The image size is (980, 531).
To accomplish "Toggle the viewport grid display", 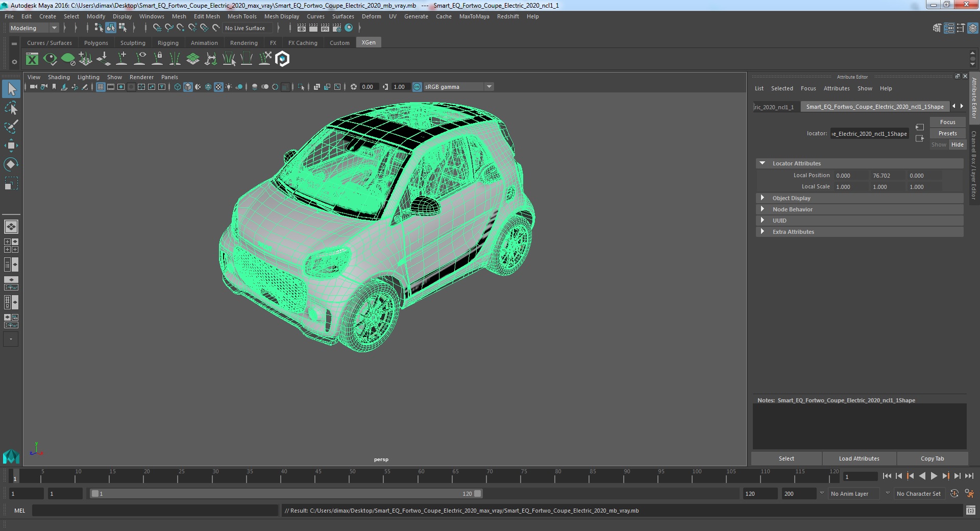I will point(101,87).
